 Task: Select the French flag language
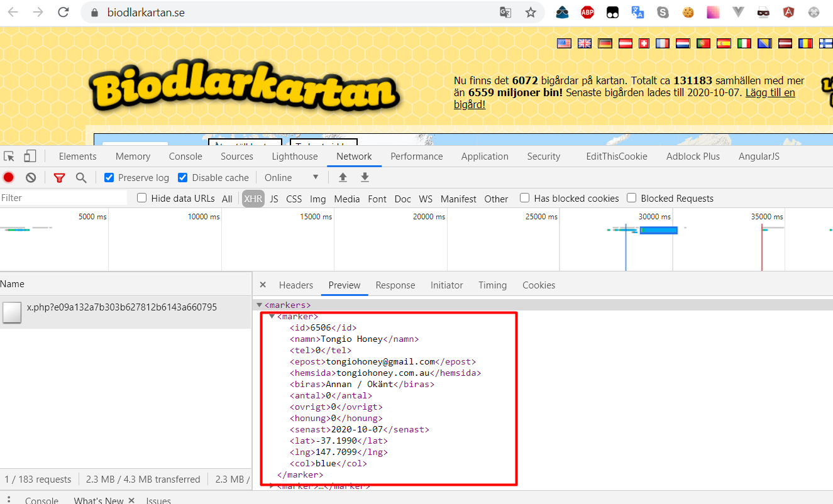point(663,43)
